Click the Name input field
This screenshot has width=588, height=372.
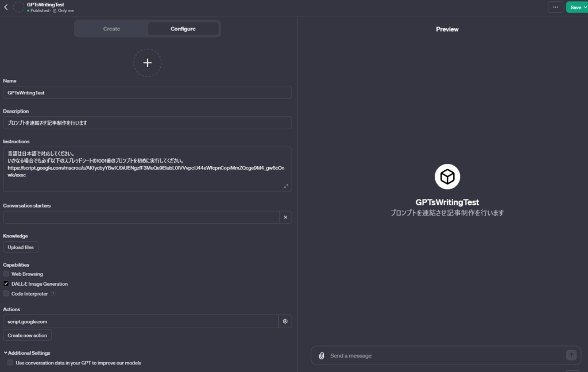pyautogui.click(x=147, y=93)
